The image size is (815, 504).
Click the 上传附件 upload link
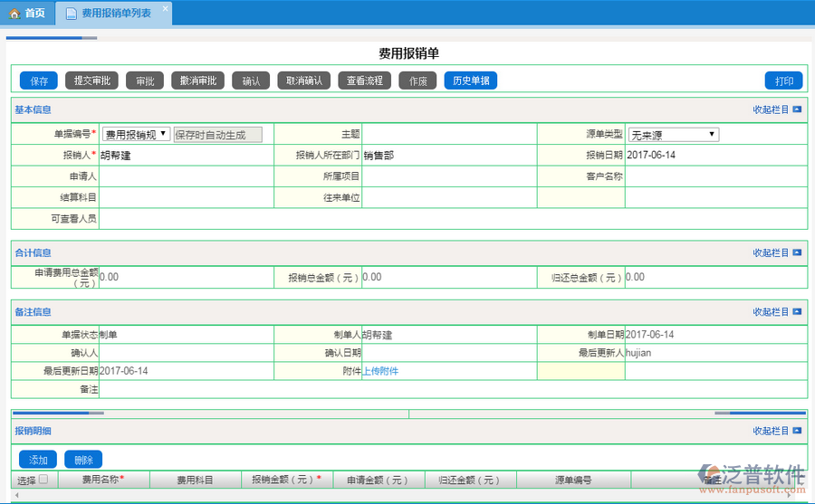[x=380, y=371]
